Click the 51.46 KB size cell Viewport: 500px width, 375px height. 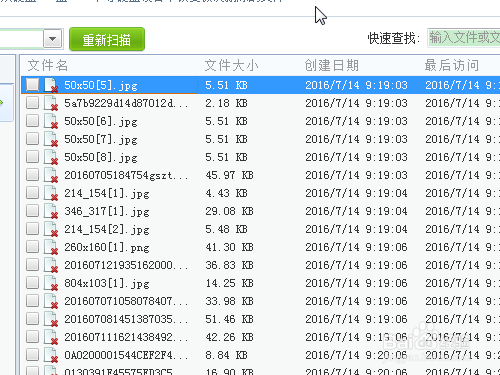pyautogui.click(x=229, y=319)
